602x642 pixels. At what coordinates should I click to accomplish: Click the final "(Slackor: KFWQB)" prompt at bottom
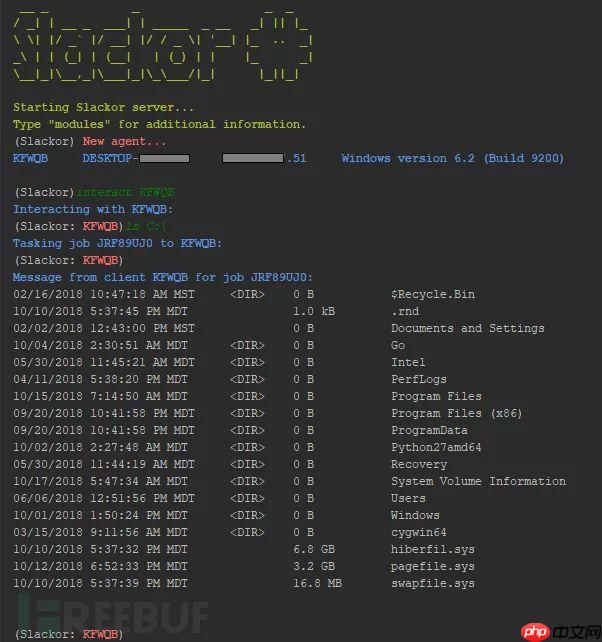69,634
